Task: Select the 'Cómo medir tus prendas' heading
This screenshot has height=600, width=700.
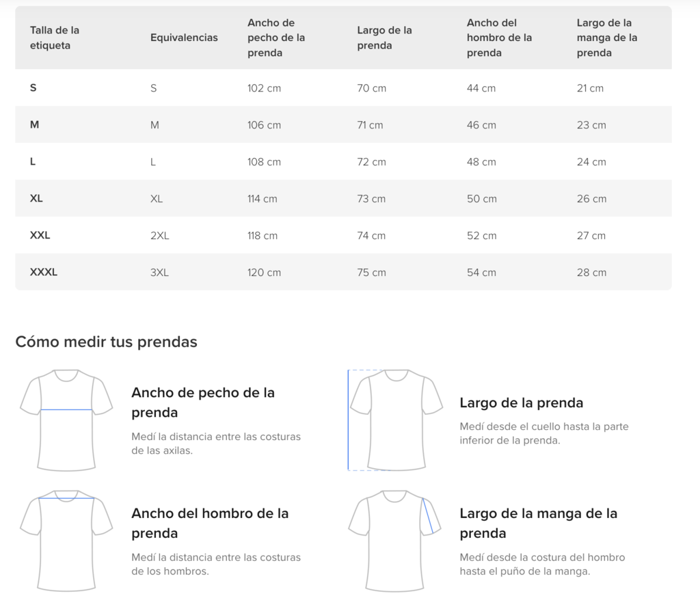Action: (106, 342)
